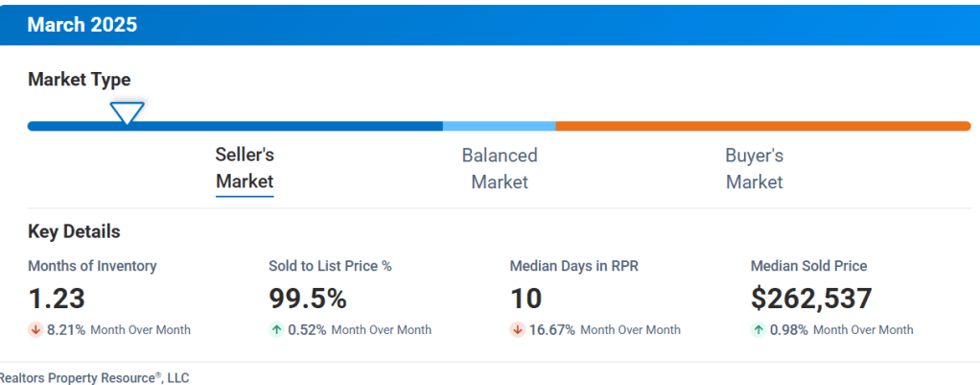Image resolution: width=980 pixels, height=385 pixels.
Task: Click the triangle market indicator pointer
Action: tap(126, 113)
